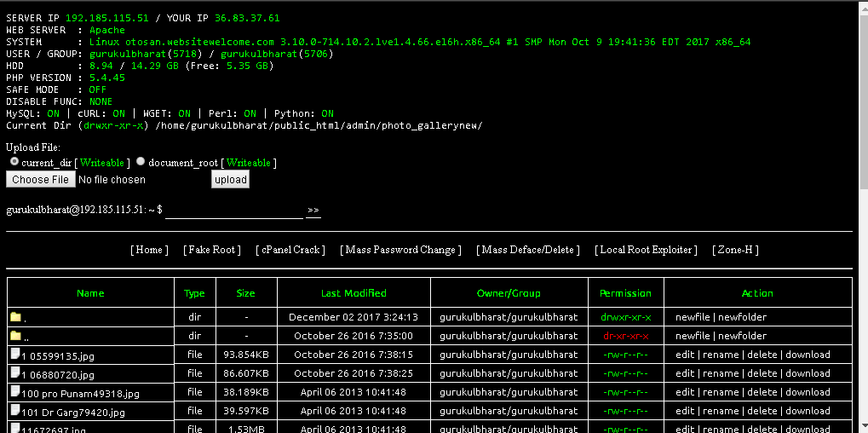Click the Permission column header
The width and height of the screenshot is (868, 433).
click(625, 293)
